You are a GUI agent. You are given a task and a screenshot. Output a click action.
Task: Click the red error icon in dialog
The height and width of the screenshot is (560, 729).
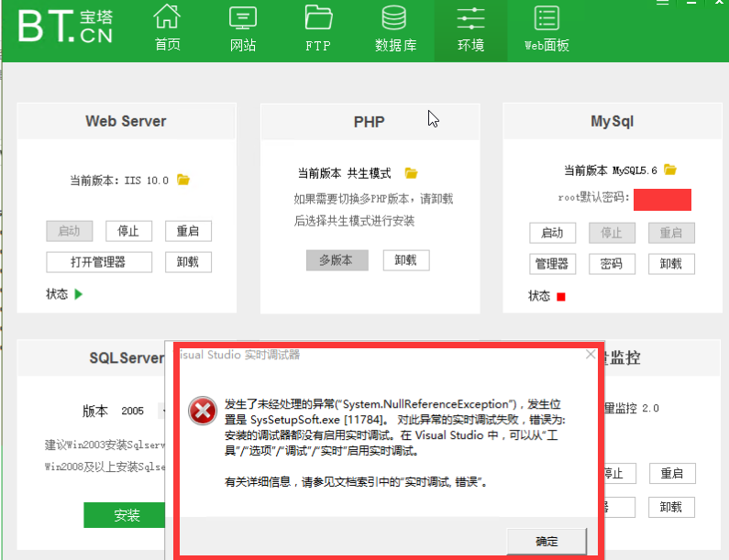[x=203, y=411]
